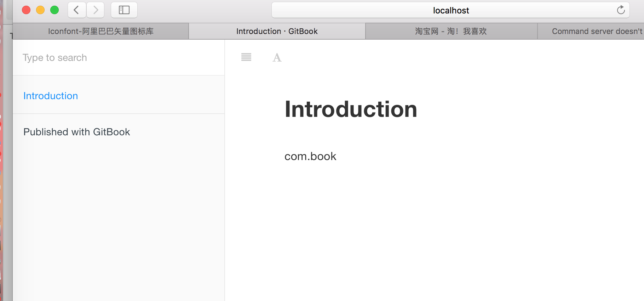Open the Introduction link in sidebar
Image resolution: width=644 pixels, height=301 pixels.
tap(51, 96)
